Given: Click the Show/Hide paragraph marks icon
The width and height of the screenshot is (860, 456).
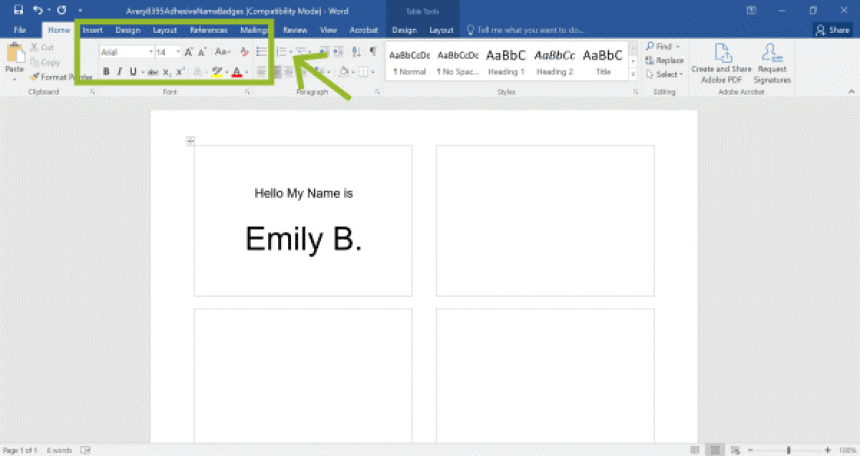Looking at the screenshot, I should tap(373, 51).
